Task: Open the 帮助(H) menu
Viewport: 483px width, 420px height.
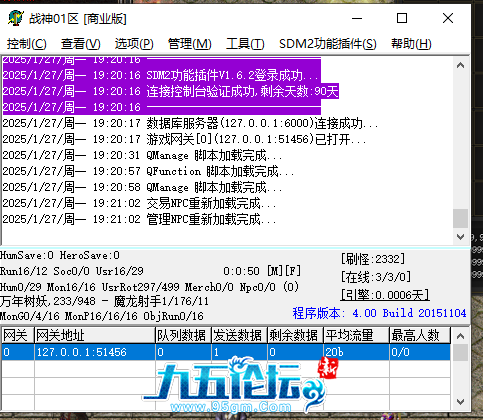Action: coord(411,44)
